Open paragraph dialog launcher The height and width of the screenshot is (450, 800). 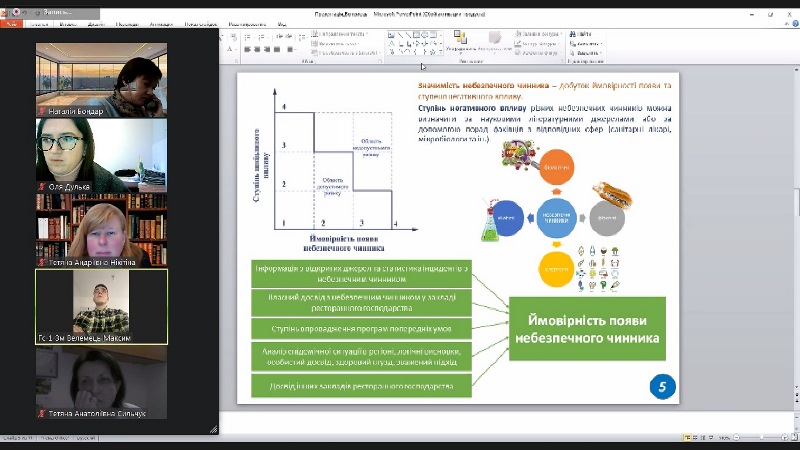click(381, 61)
